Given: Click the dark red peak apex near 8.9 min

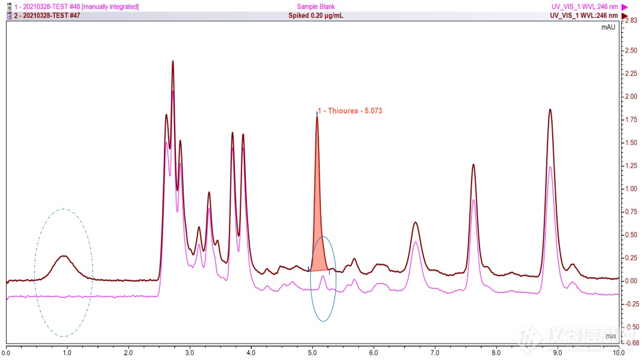Looking at the screenshot, I should [x=550, y=110].
